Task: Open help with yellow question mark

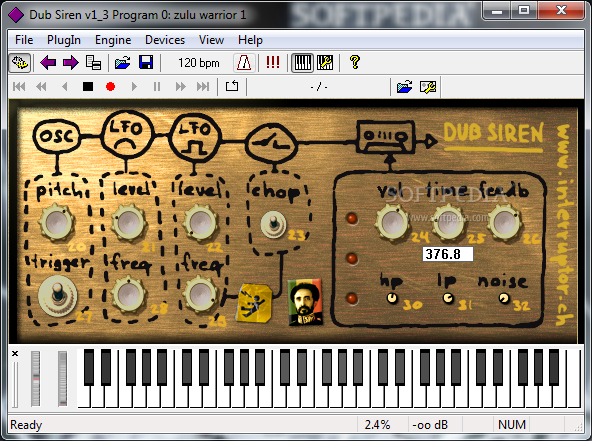Action: pos(355,62)
